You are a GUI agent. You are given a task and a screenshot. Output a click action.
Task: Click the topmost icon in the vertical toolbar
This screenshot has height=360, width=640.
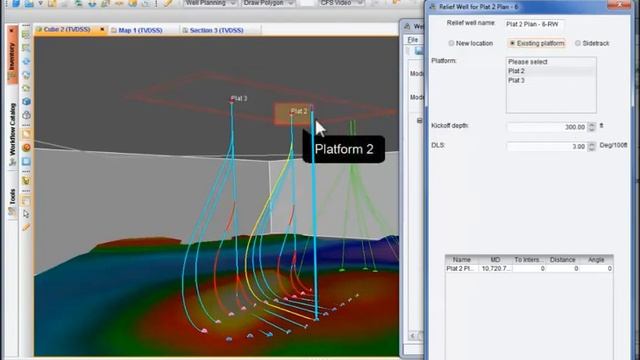coord(26,35)
